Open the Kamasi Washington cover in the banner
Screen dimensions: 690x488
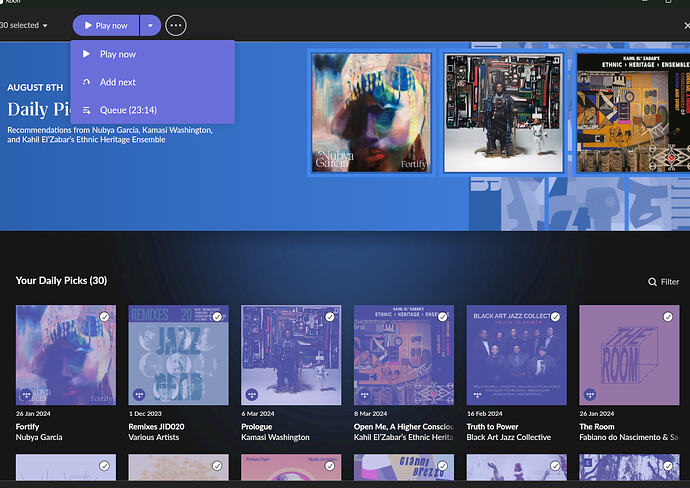[503, 113]
